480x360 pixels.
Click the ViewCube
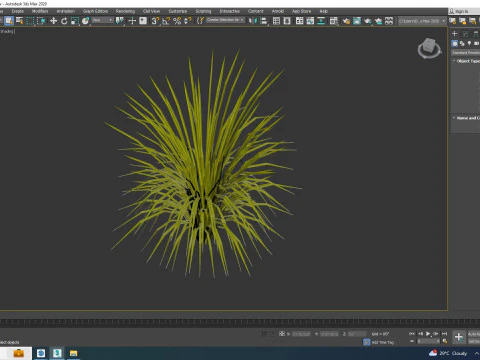click(429, 48)
